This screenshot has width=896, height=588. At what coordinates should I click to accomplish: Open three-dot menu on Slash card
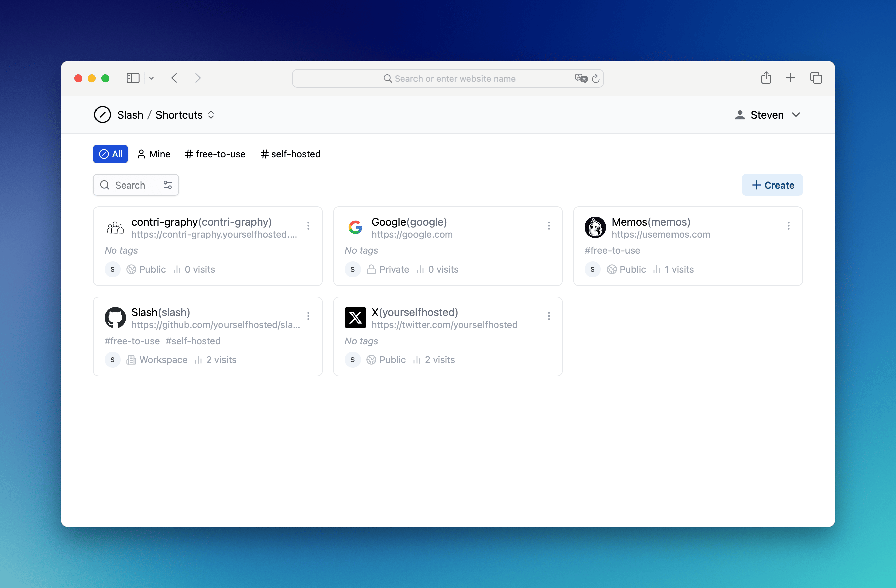[308, 316]
